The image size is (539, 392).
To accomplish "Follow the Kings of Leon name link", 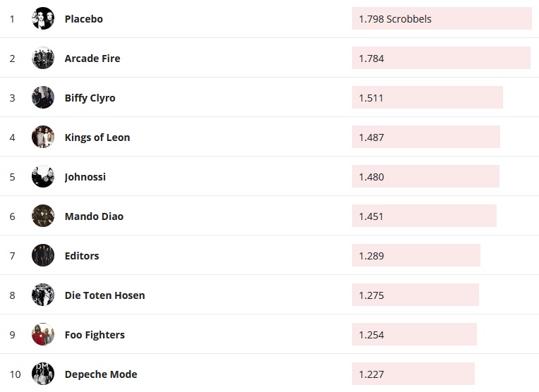I will coord(97,137).
